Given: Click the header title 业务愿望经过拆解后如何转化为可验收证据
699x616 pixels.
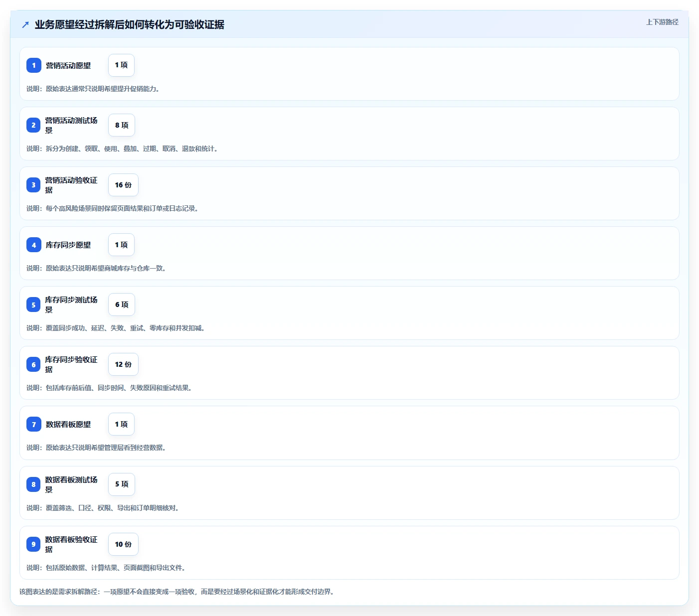Looking at the screenshot, I should (x=130, y=24).
